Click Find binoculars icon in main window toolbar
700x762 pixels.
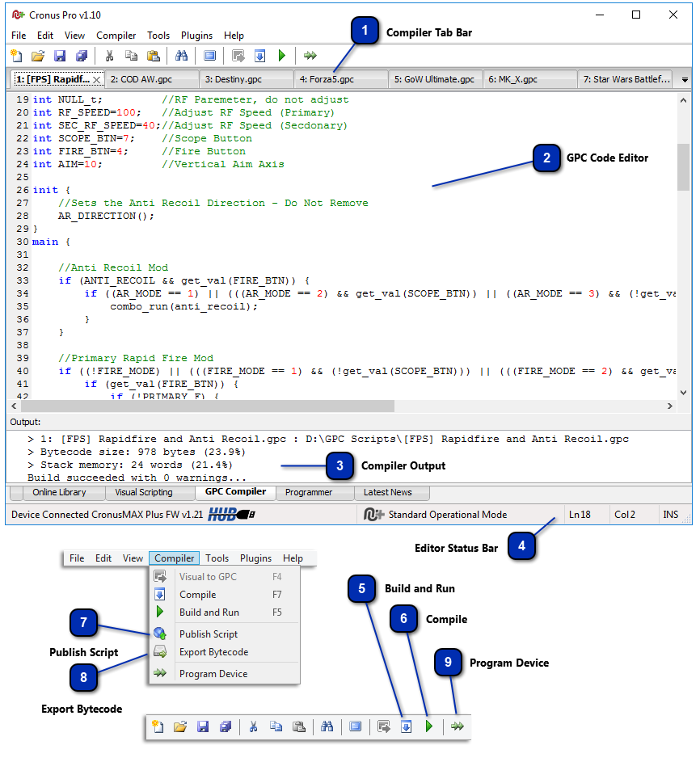pos(181,56)
